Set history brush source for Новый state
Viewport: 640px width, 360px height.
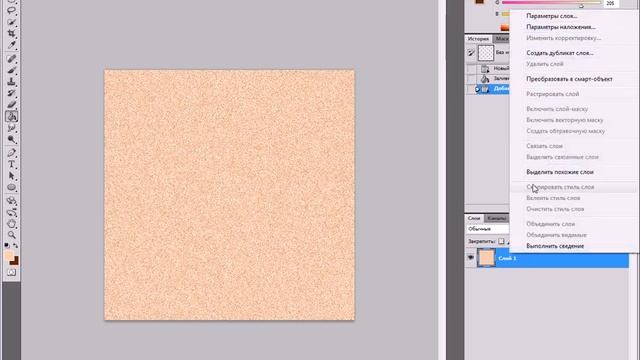coord(471,69)
